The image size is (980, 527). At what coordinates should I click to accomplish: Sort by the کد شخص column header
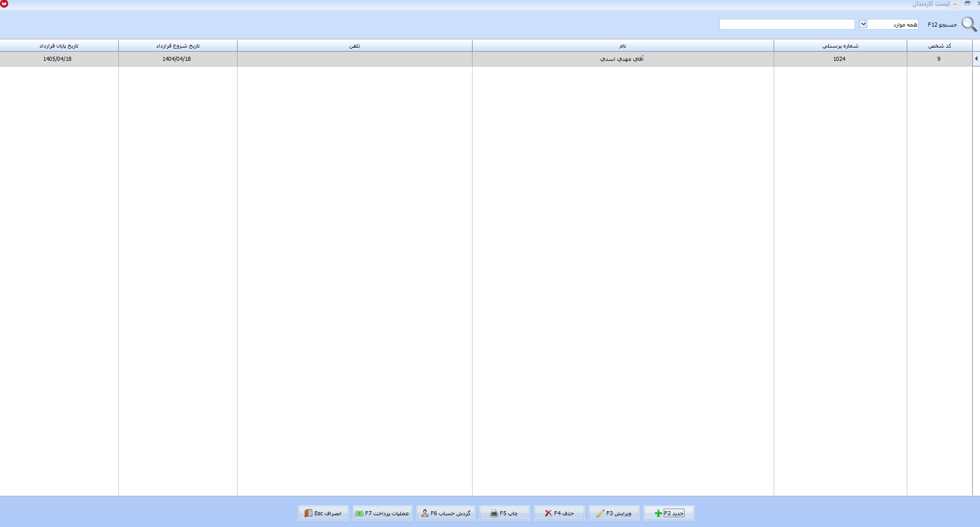(940, 46)
